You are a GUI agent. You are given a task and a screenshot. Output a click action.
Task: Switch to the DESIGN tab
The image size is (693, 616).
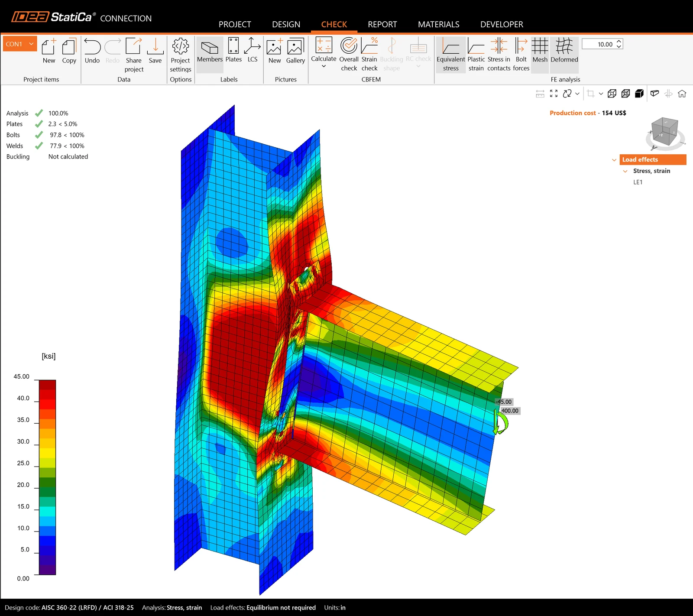(x=286, y=24)
